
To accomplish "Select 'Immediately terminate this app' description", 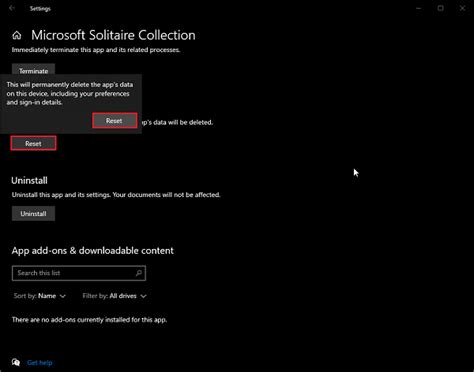I will click(x=96, y=50).
